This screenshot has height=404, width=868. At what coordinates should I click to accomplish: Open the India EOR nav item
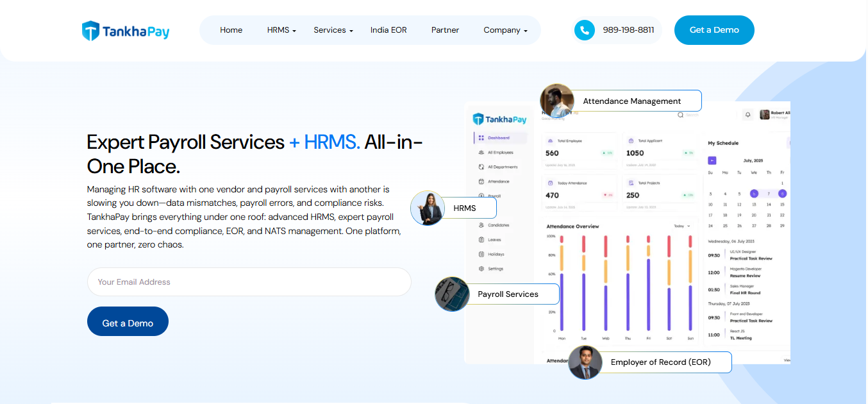[x=388, y=30]
